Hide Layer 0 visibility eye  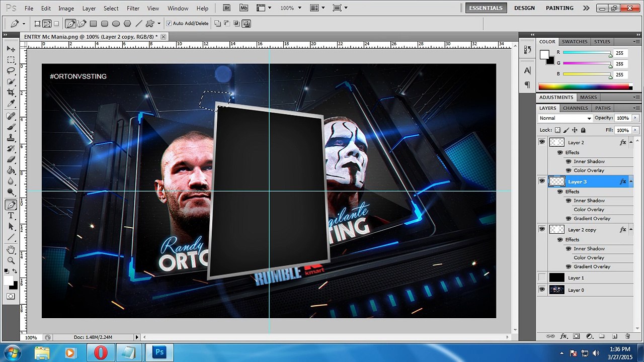coord(542,290)
